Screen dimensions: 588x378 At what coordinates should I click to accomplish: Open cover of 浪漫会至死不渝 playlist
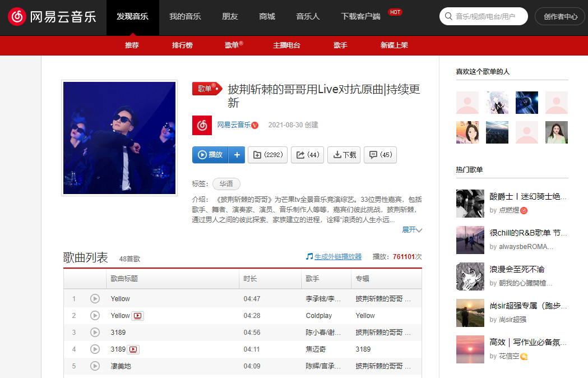point(470,276)
